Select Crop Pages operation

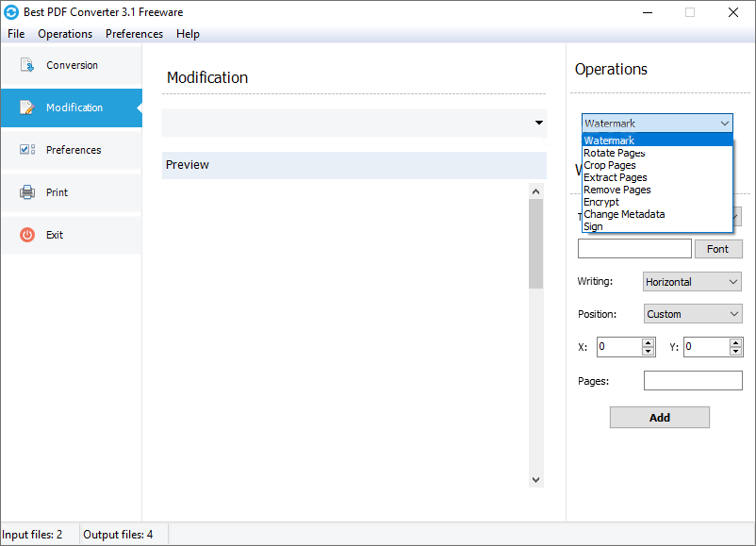[x=657, y=165]
